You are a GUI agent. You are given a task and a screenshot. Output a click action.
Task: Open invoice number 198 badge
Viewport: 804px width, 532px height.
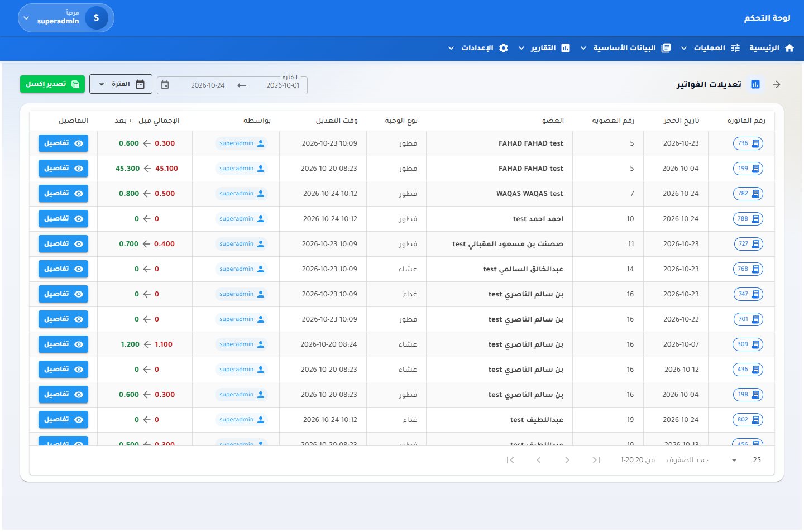[748, 395]
